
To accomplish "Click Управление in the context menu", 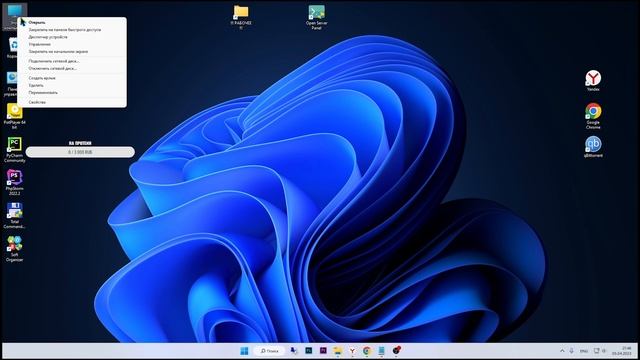I will click(x=72, y=44).
